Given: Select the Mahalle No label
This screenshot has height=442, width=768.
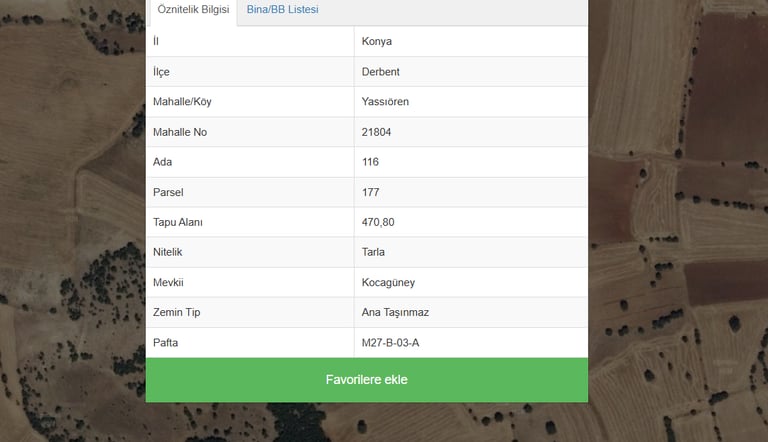Looking at the screenshot, I should coord(180,132).
